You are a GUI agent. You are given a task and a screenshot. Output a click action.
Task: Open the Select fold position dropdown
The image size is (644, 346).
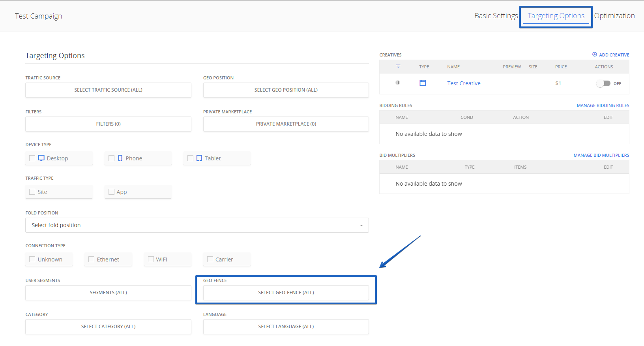pos(197,225)
